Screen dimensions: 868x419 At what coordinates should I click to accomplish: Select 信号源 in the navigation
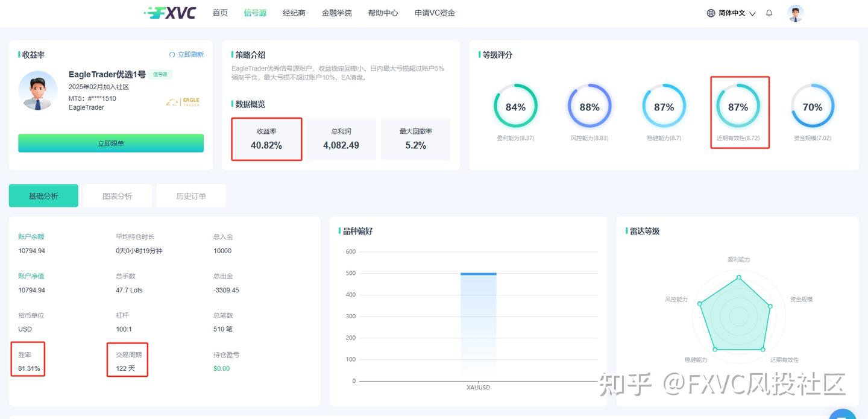(x=255, y=13)
